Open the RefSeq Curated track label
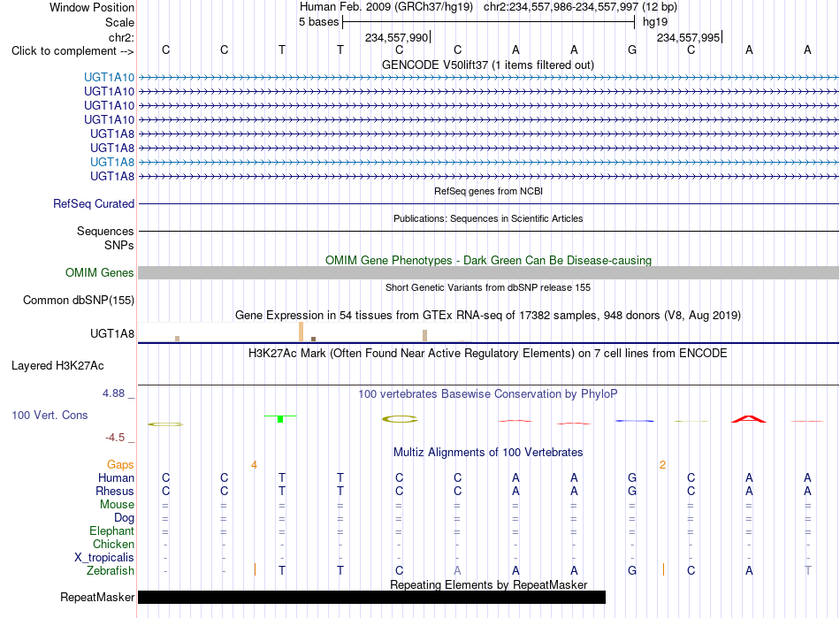The height and width of the screenshot is (618, 840). [94, 203]
